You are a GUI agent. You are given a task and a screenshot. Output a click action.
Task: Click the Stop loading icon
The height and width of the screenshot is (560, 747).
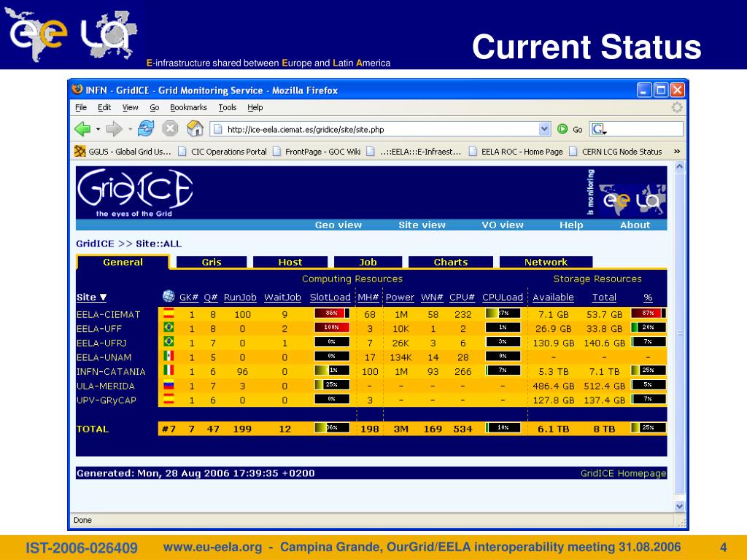pos(170,129)
